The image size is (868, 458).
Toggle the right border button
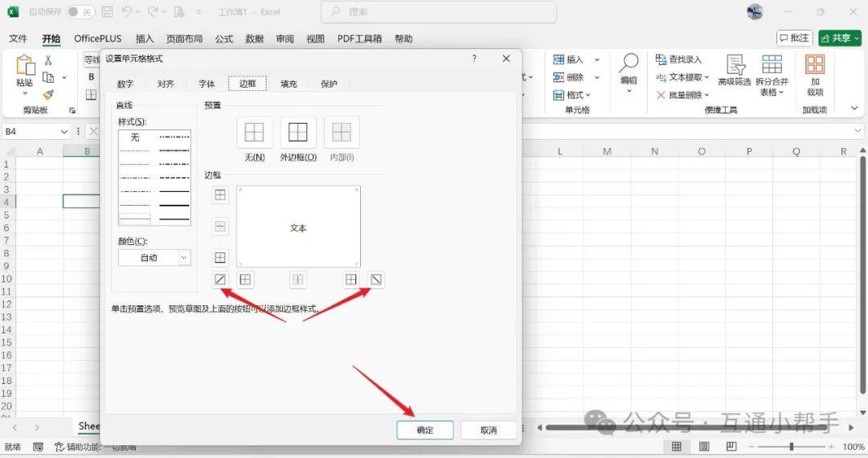pos(351,280)
